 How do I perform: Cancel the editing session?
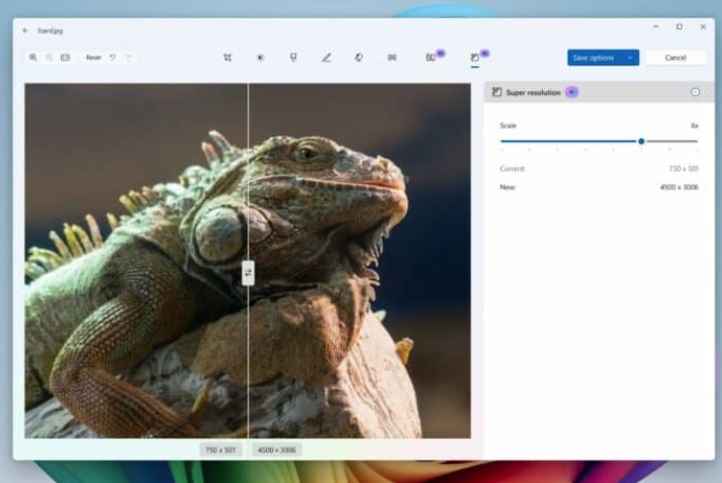[675, 58]
